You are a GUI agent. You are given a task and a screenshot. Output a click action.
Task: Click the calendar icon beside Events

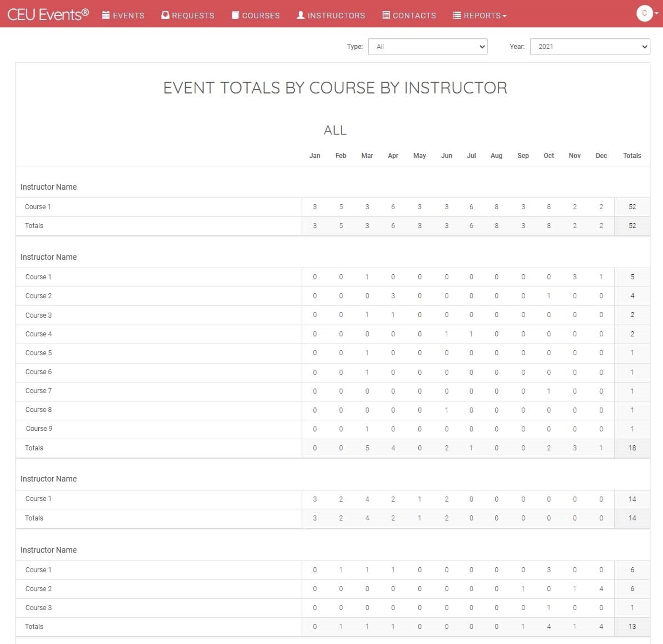(x=106, y=15)
